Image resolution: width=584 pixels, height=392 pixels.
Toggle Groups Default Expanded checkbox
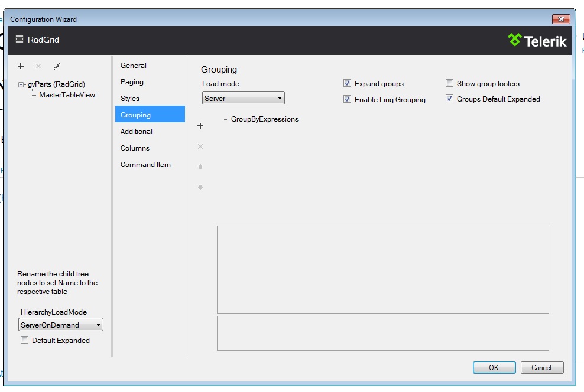[450, 99]
